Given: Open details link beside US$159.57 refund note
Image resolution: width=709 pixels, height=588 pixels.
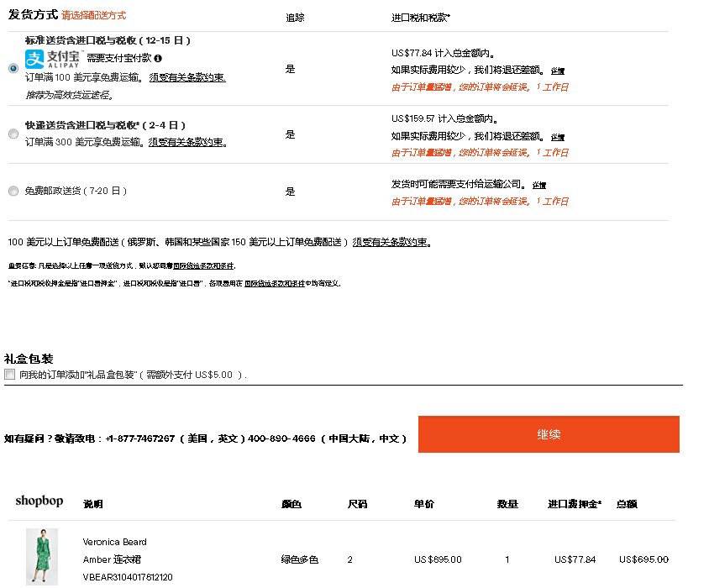Looking at the screenshot, I should (x=558, y=137).
